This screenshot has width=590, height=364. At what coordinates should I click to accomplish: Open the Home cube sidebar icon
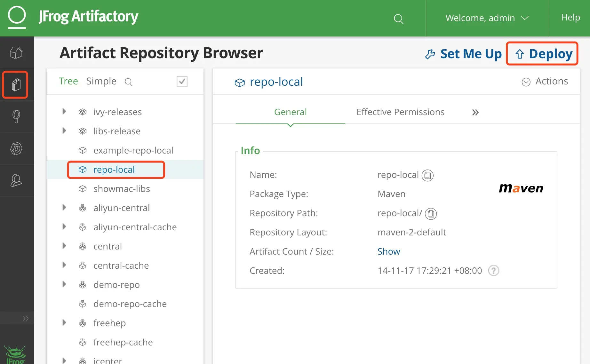click(x=16, y=53)
